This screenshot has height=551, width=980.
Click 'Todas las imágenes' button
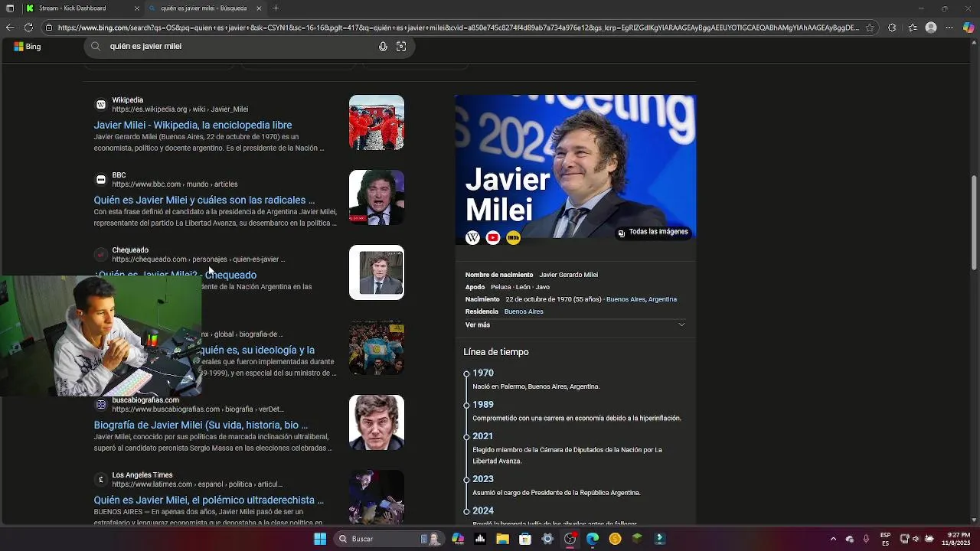[x=653, y=232]
